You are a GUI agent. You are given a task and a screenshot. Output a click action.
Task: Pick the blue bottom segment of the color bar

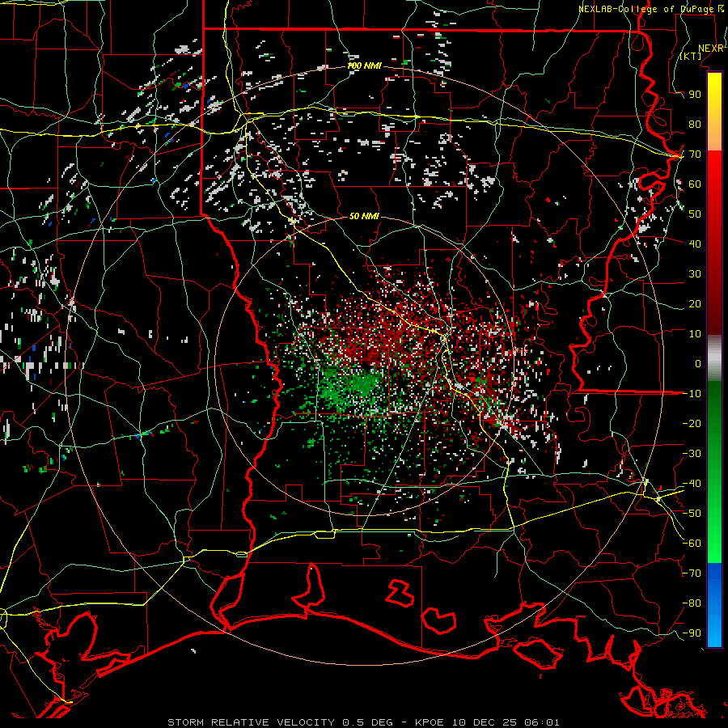click(714, 604)
